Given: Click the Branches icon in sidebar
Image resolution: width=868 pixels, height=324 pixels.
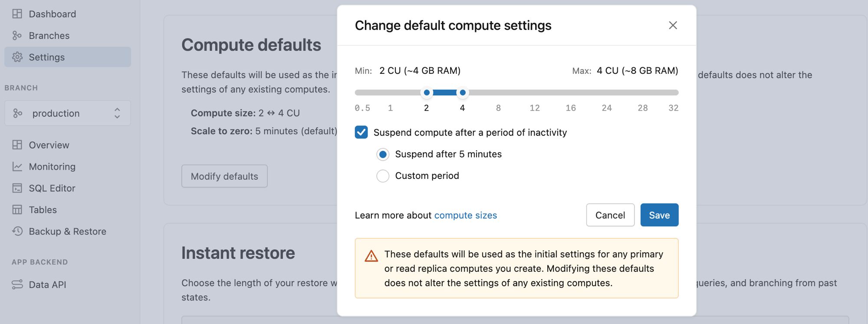Looking at the screenshot, I should pyautogui.click(x=17, y=36).
